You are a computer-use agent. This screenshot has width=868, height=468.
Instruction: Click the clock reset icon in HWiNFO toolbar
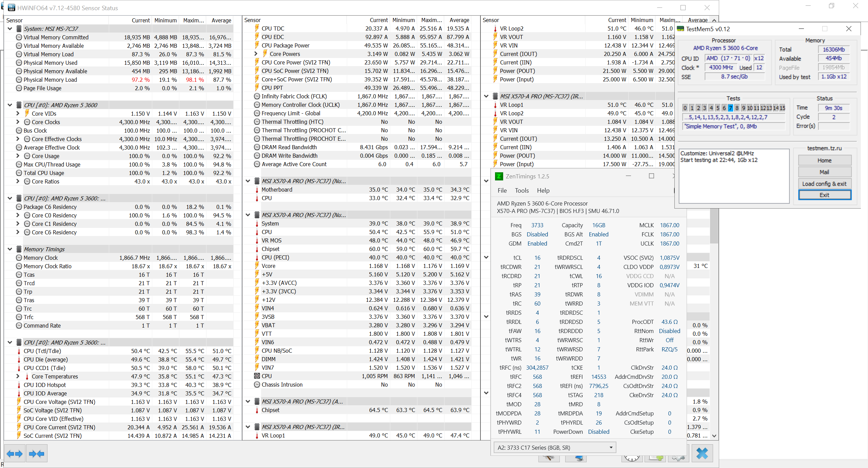pos(632,458)
